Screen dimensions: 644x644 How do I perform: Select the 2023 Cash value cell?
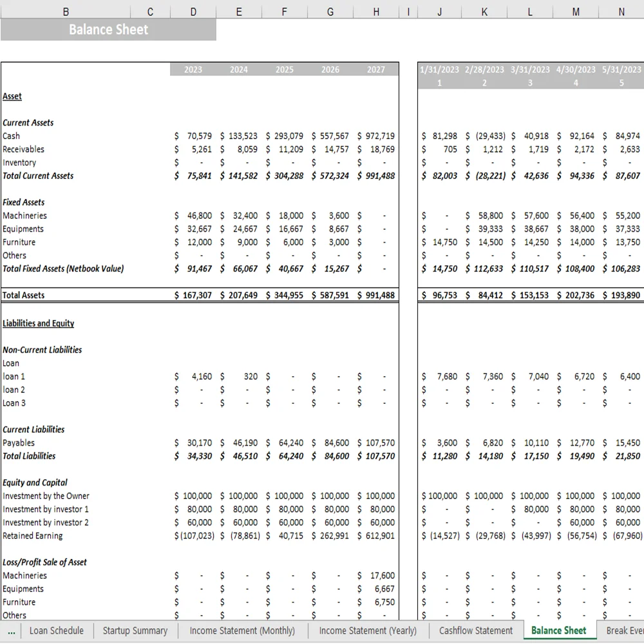point(193,136)
